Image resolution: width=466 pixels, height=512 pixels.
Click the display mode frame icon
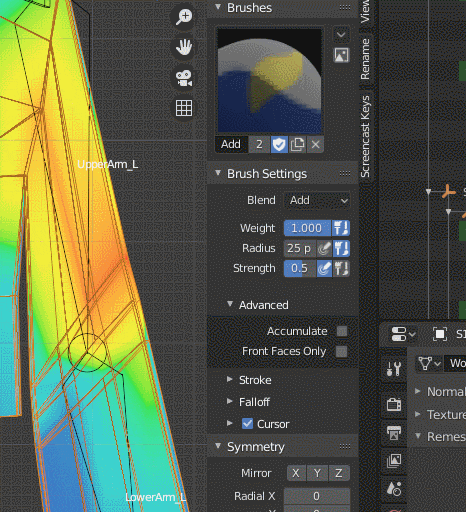click(x=439, y=334)
